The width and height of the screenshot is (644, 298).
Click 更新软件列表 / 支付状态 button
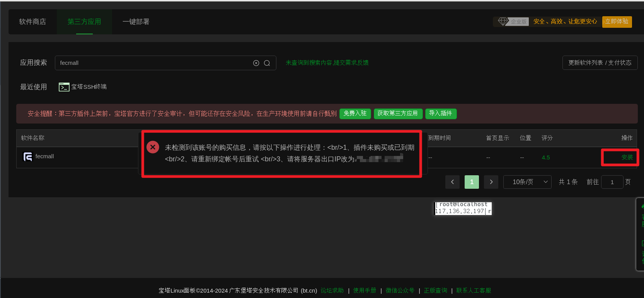600,63
